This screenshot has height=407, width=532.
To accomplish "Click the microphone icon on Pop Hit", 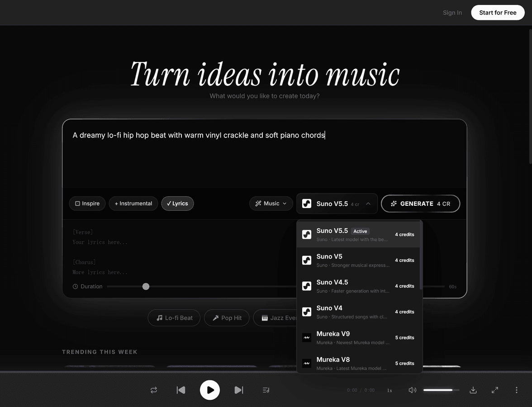I will (215, 318).
